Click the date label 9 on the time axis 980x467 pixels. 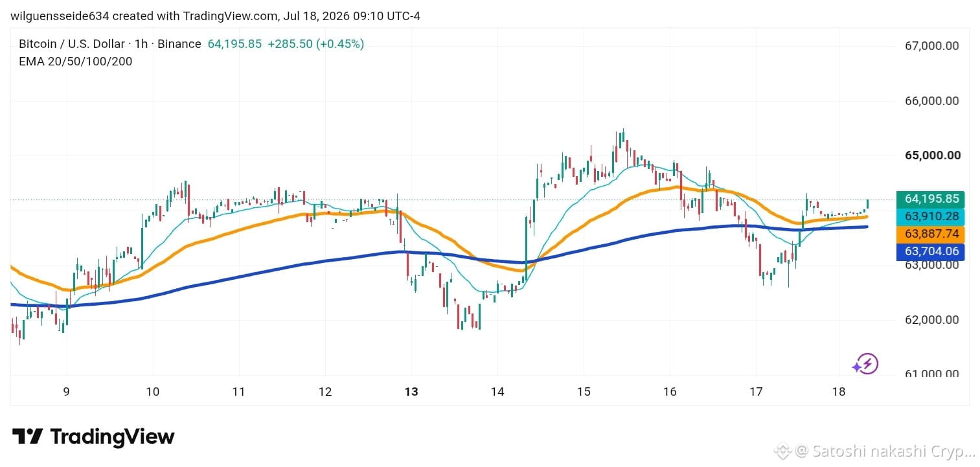point(67,391)
